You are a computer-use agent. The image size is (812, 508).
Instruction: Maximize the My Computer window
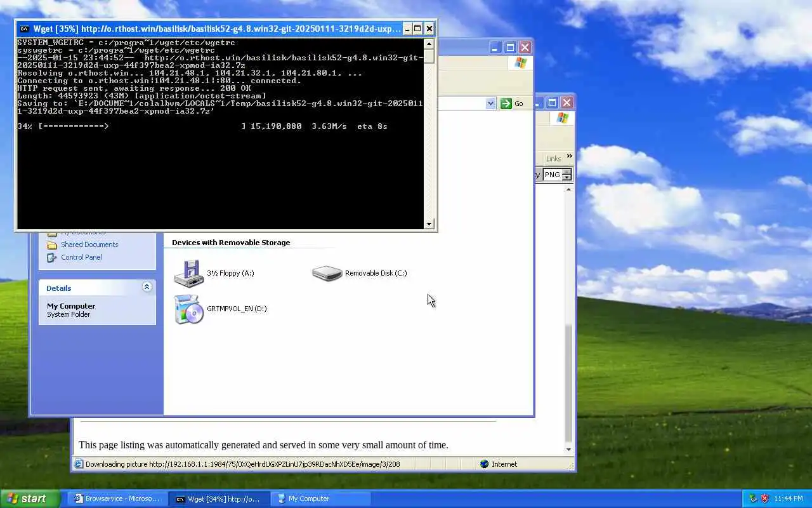[510, 48]
